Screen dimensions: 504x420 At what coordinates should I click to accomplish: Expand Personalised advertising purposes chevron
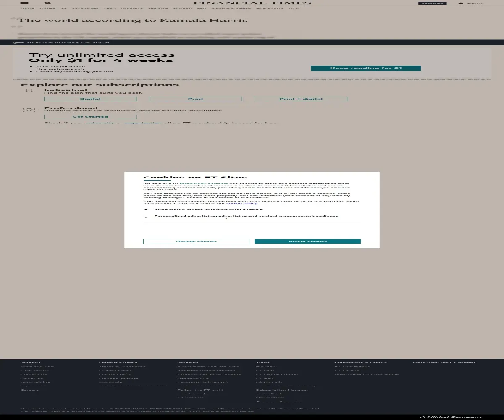tap(146, 217)
